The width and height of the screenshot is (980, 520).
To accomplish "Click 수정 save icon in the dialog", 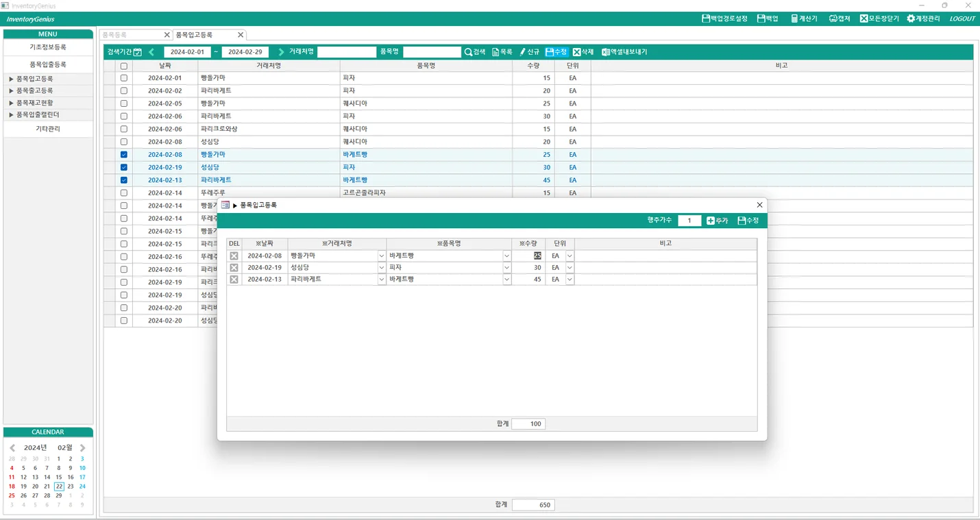I will [748, 221].
